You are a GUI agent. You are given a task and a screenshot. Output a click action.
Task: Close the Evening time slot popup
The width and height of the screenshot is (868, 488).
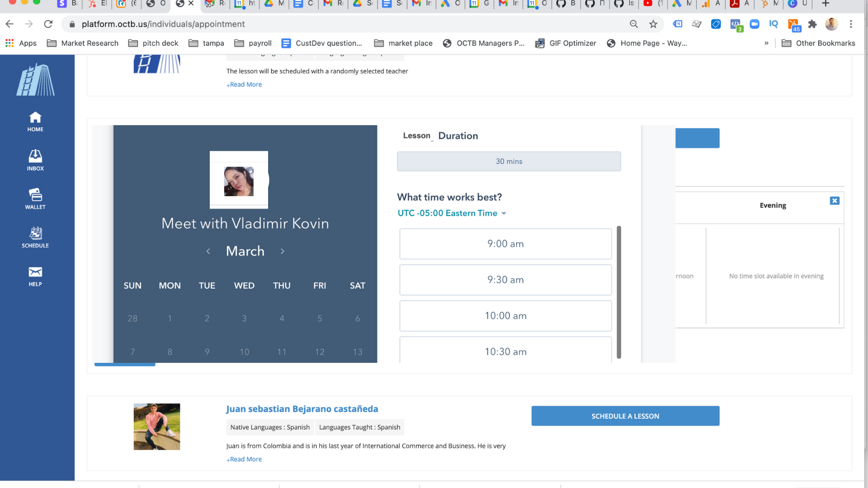click(x=835, y=201)
